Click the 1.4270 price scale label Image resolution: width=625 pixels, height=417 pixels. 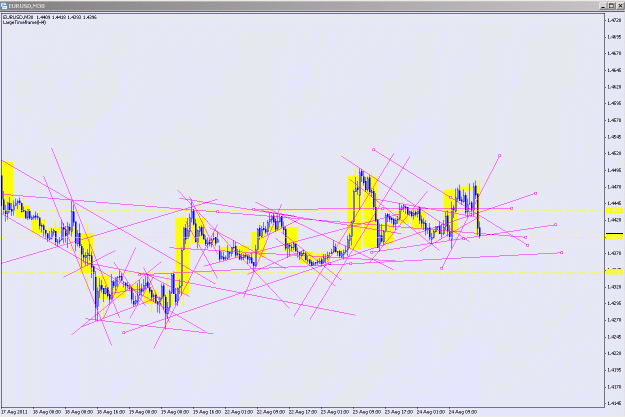coord(614,320)
